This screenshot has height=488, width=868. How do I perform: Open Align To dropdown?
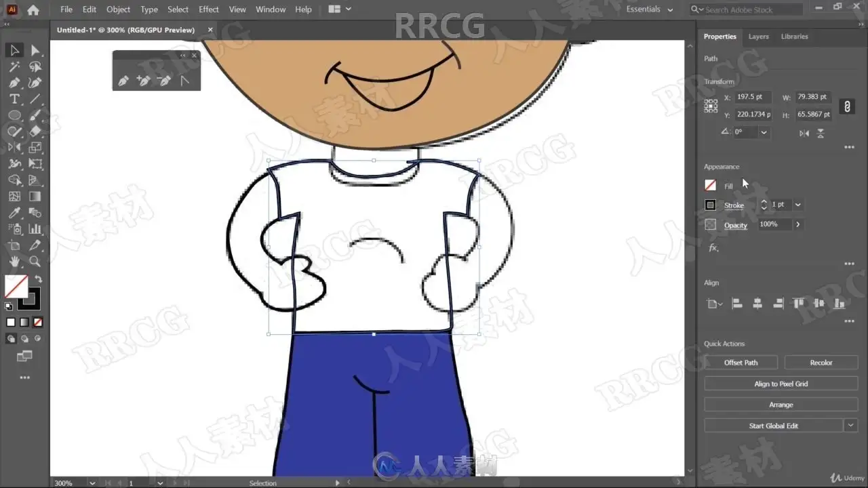(715, 304)
